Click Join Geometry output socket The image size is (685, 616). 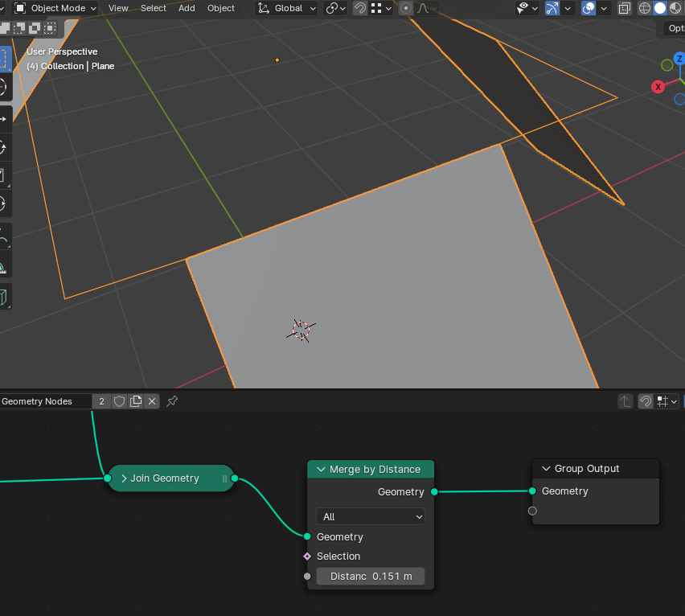235,478
